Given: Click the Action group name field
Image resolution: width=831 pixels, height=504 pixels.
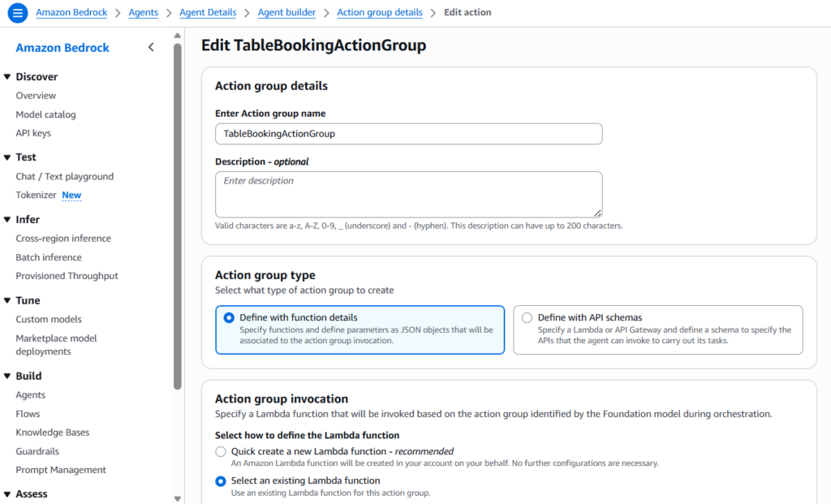Looking at the screenshot, I should click(x=408, y=134).
